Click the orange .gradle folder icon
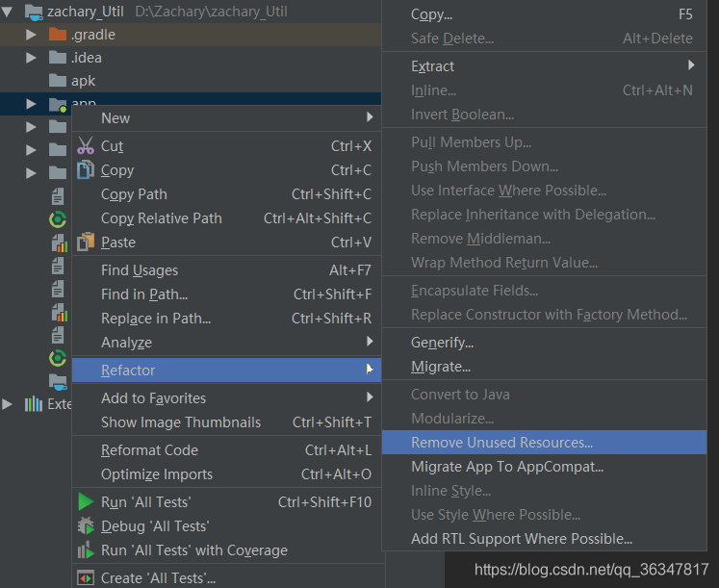Screen dimensions: 719x588 pyautogui.click(x=58, y=35)
